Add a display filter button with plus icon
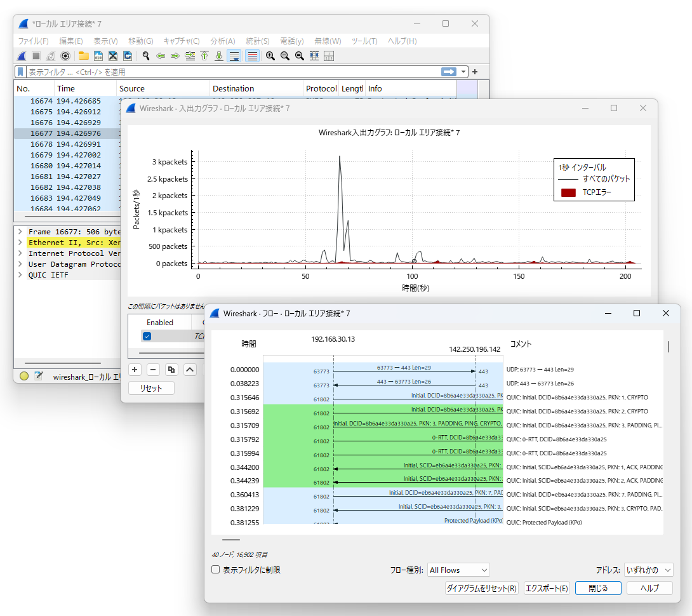The image size is (692, 616). click(x=475, y=72)
